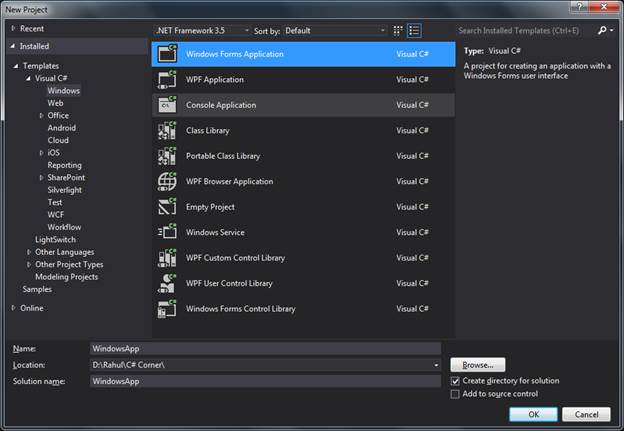Select the Silverlight category

point(64,190)
